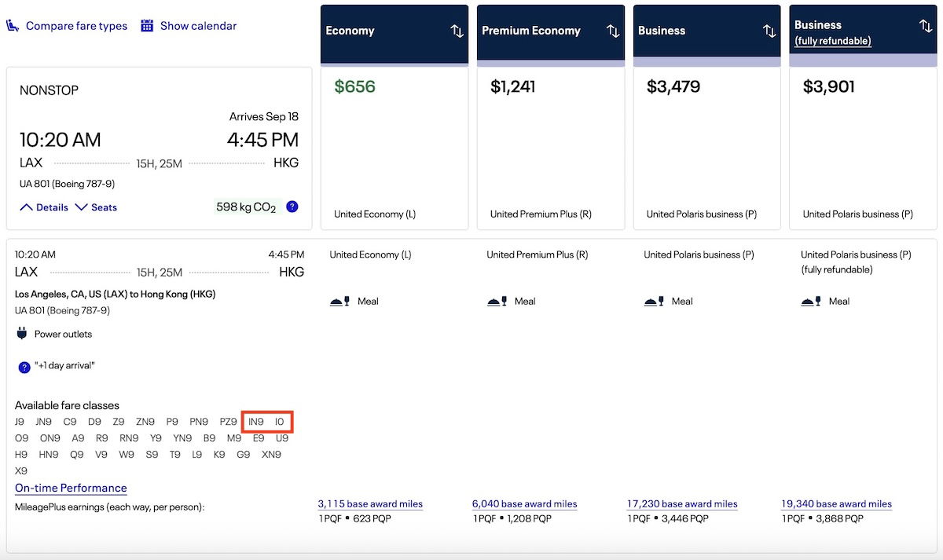Screen dimensions: 943x560
Task: Click the "+1 day arrival" text
Action: (x=64, y=366)
